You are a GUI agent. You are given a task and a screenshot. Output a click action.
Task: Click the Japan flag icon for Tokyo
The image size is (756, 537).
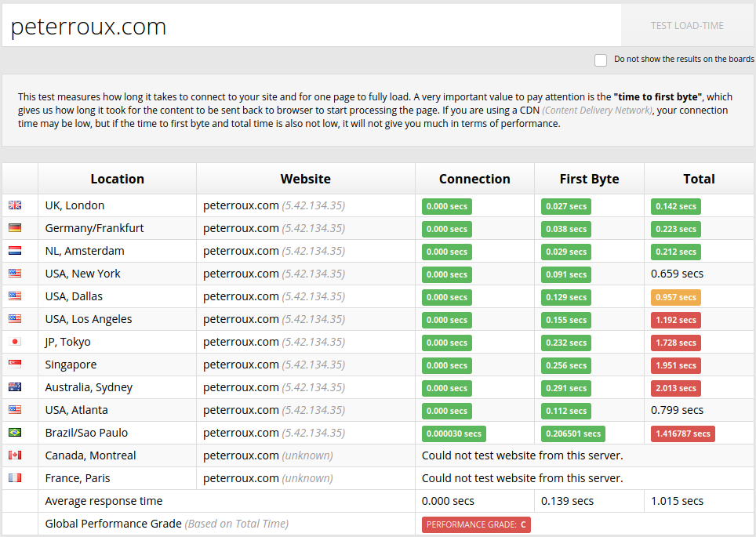(15, 341)
